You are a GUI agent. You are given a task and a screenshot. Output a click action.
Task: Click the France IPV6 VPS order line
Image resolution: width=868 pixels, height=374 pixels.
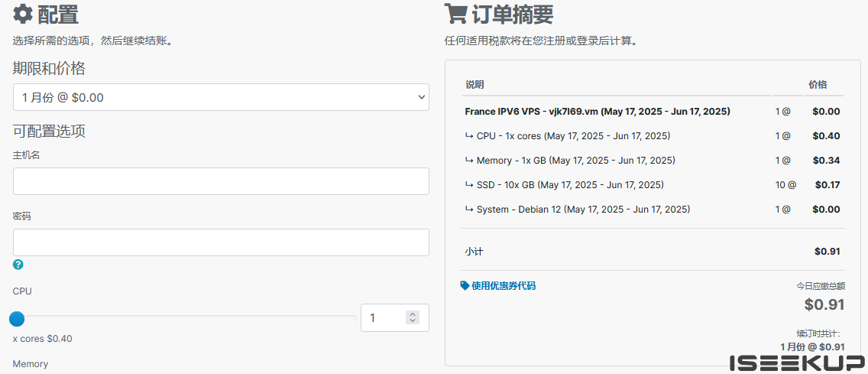[x=597, y=112]
